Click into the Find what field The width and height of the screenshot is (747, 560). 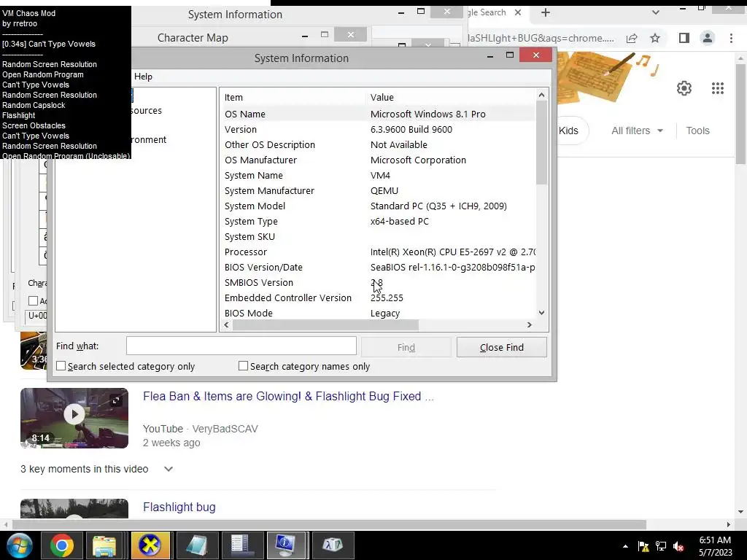coord(241,346)
